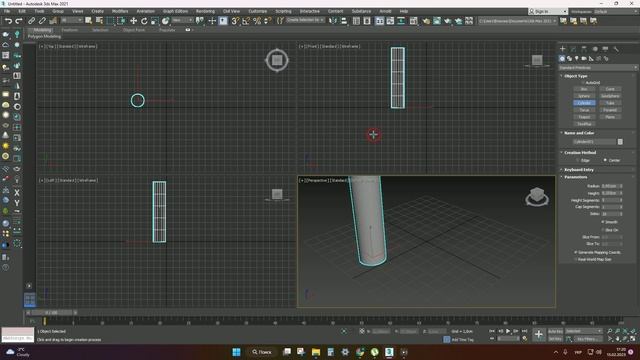Screen dimensions: 640x360
Task: Click the Play Animation button
Action: [x=508, y=331]
